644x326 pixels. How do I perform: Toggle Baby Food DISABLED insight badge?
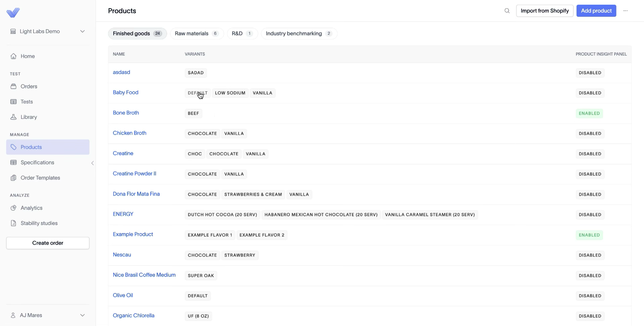[x=590, y=93]
